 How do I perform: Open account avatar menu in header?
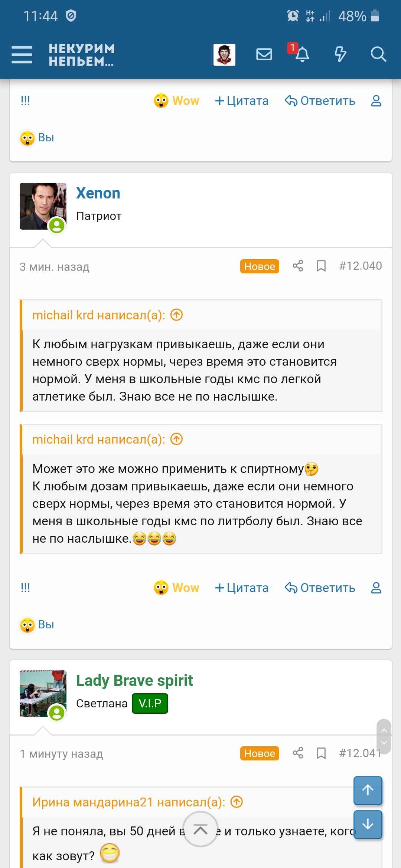tap(224, 55)
